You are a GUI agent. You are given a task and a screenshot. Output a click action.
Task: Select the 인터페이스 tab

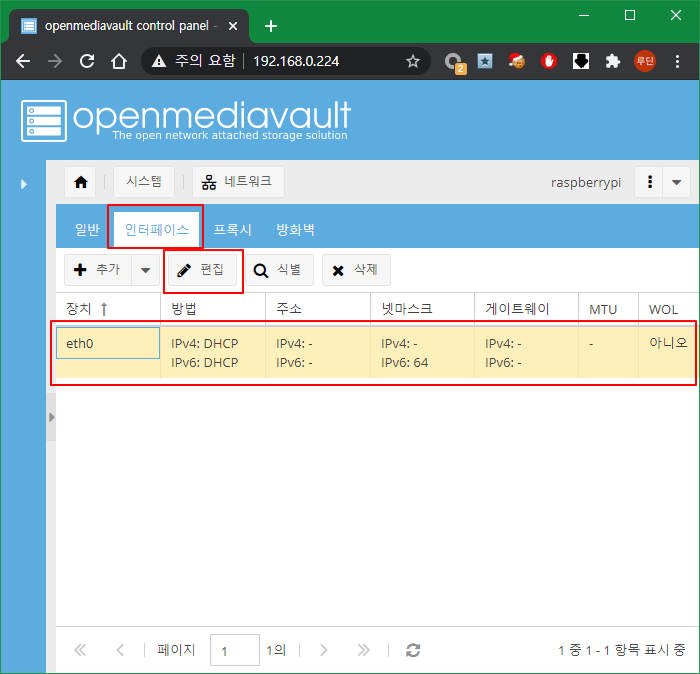(x=156, y=229)
